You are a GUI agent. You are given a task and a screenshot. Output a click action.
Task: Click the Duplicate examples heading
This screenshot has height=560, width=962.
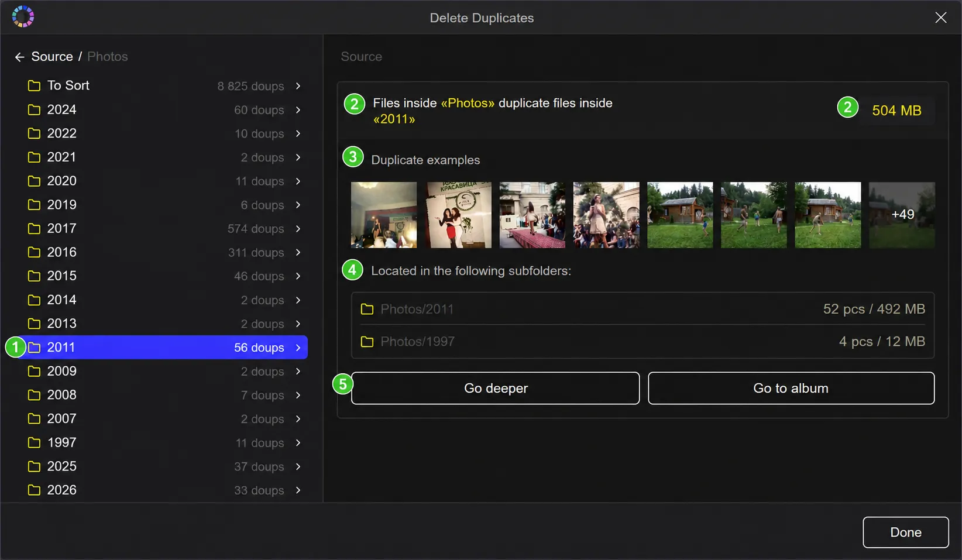tap(425, 160)
